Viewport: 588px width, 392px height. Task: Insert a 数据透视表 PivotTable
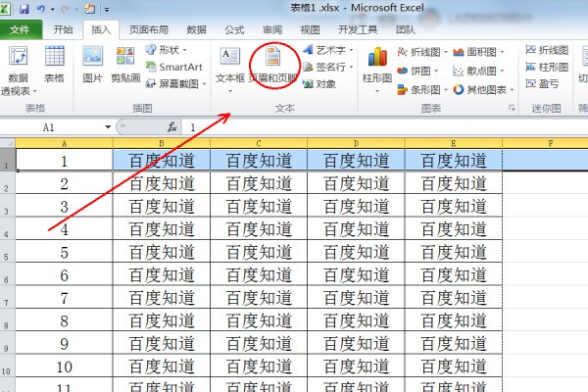18,71
